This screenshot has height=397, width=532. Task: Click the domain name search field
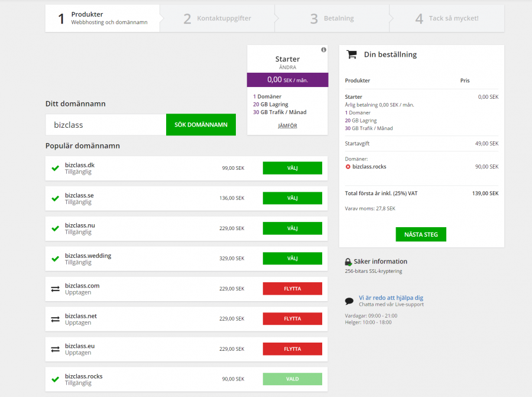click(x=106, y=125)
